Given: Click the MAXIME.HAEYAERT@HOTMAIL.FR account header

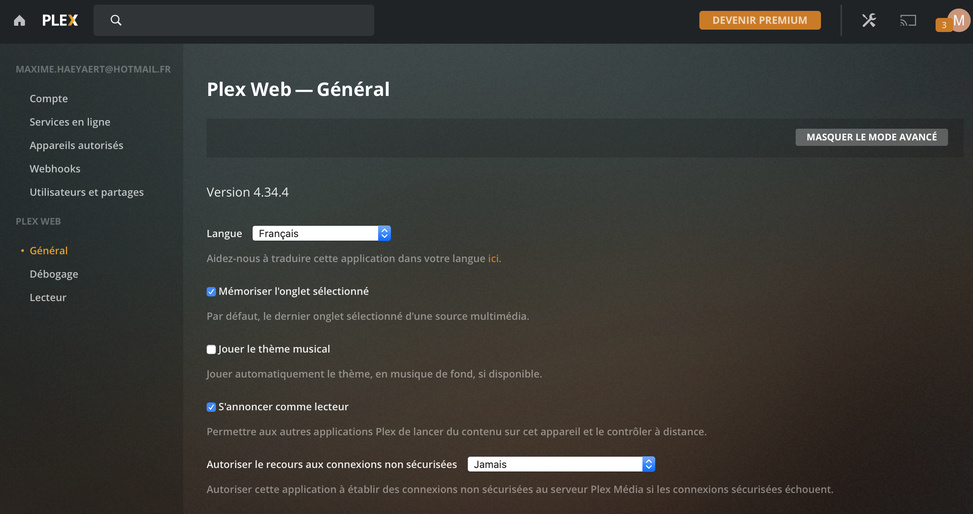Looking at the screenshot, I should click(93, 70).
